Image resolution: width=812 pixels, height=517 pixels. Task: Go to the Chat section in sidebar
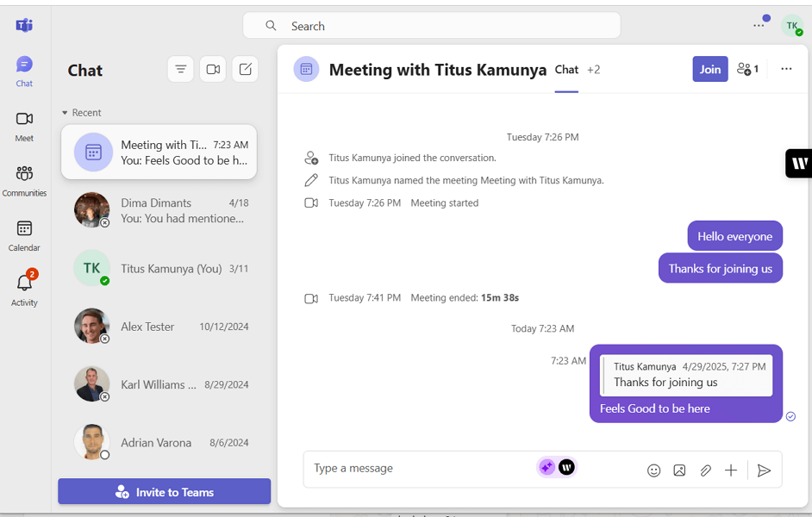pos(24,72)
